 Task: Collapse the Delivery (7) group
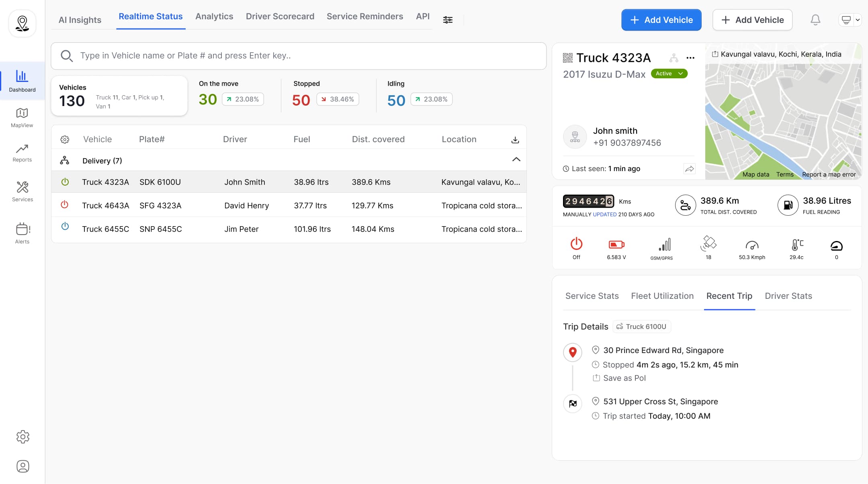coord(516,159)
